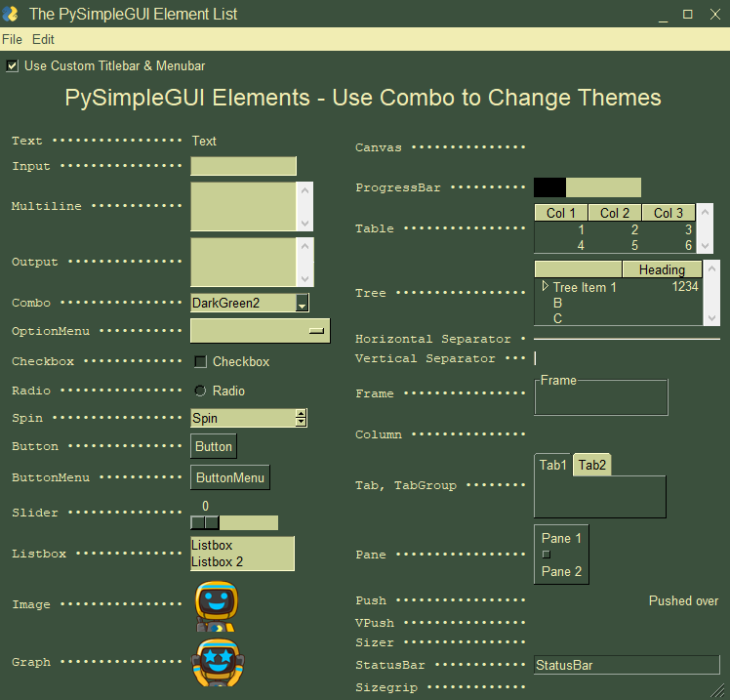Select the first Listbox entry 'Listbox'
This screenshot has height=700, width=730.
[x=242, y=545]
